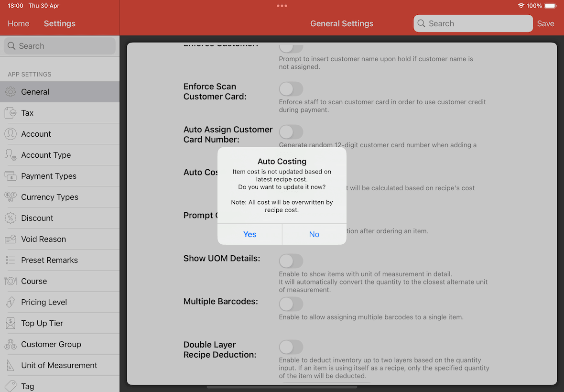Select Currency Types in sidebar
The height and width of the screenshot is (392, 564).
click(60, 197)
